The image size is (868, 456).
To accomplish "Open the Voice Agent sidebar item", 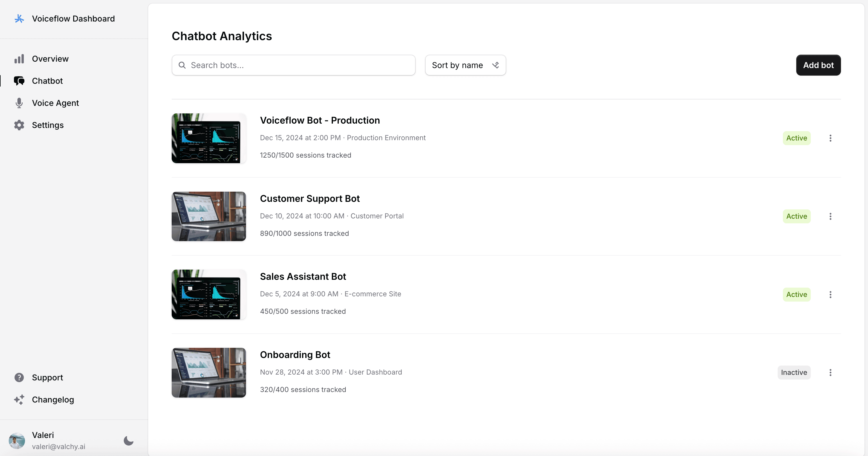I will [x=55, y=103].
